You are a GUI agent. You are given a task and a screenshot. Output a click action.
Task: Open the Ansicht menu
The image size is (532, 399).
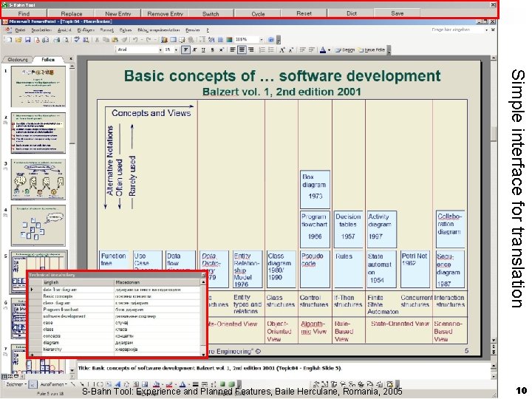[64, 30]
